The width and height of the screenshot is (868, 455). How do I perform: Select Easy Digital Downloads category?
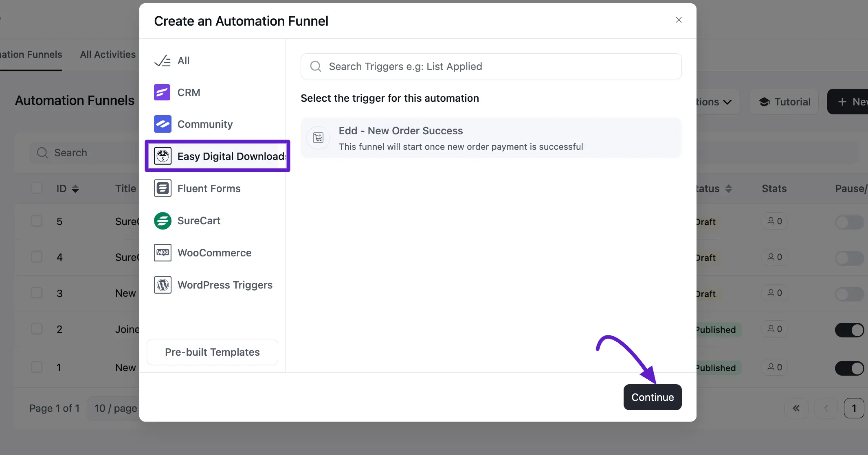click(x=217, y=156)
